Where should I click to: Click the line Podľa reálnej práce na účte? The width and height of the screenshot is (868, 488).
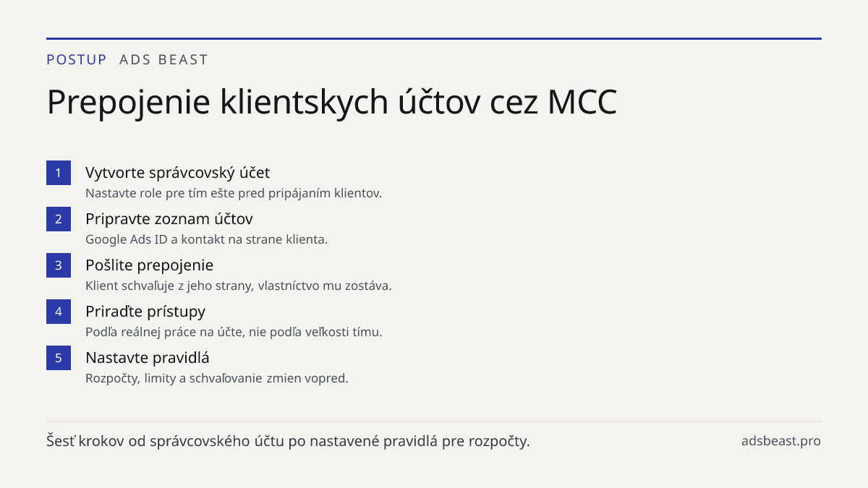tap(234, 332)
